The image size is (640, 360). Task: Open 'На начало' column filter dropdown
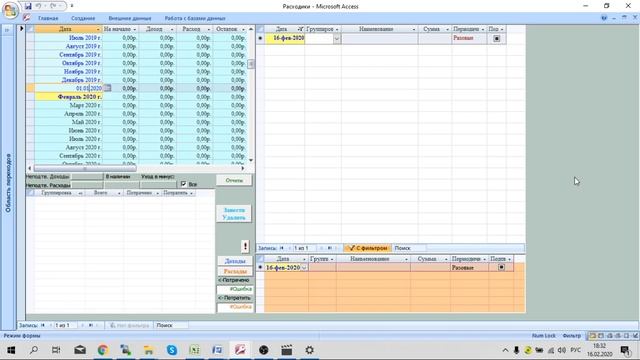[135, 29]
